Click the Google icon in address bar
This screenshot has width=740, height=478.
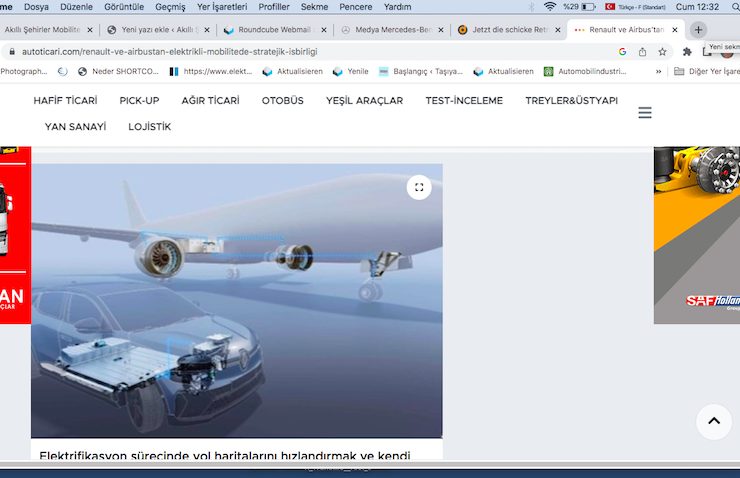click(x=622, y=51)
